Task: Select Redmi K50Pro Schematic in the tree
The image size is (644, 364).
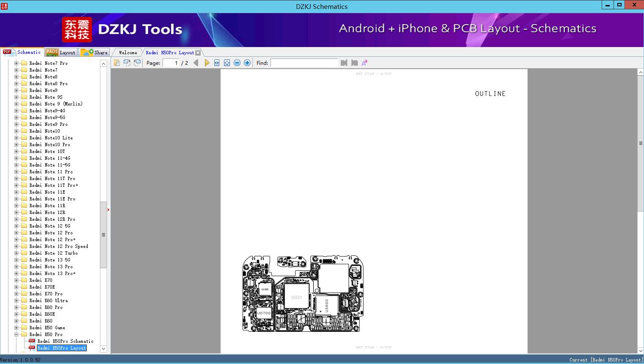Action: (x=65, y=341)
